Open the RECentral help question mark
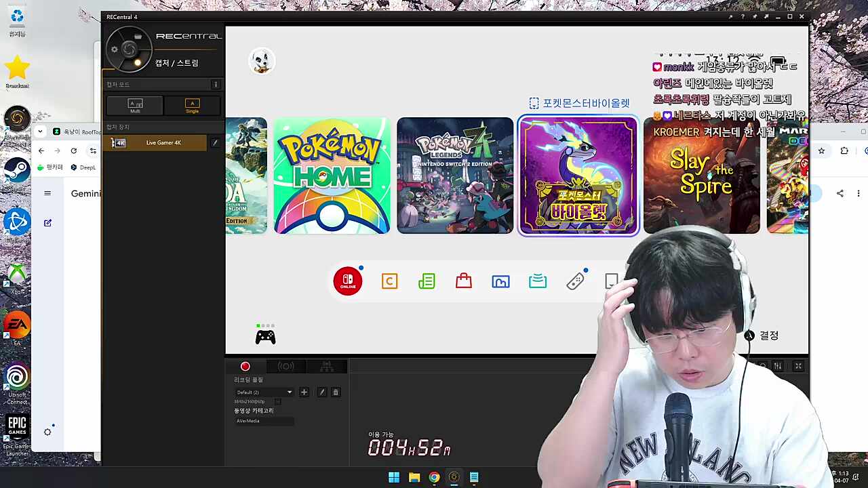 pos(743,17)
